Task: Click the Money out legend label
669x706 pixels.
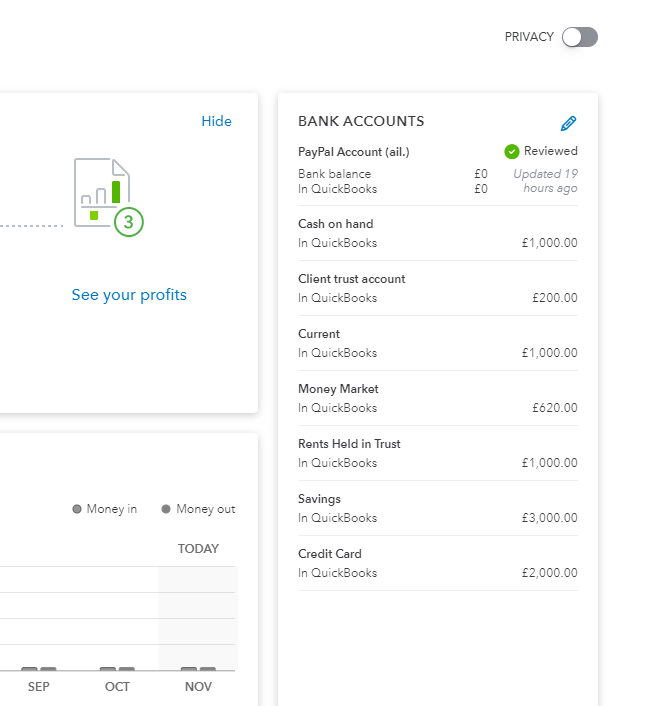Action: coord(206,509)
